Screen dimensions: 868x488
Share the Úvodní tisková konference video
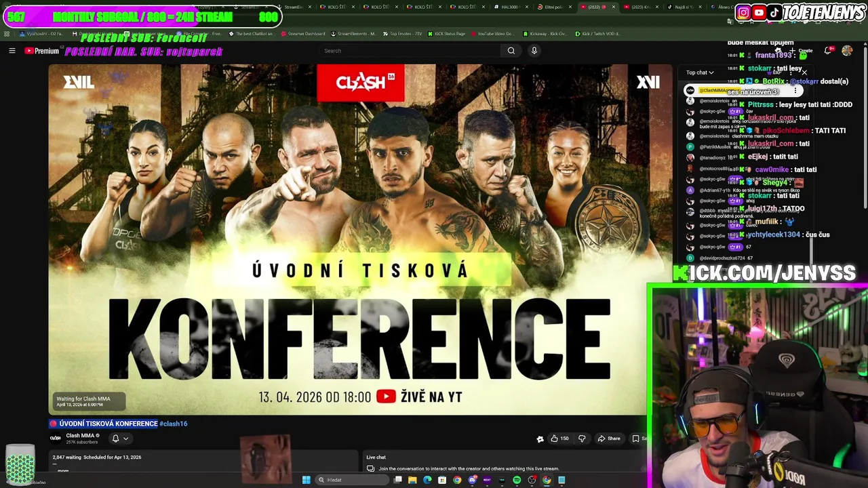[x=609, y=439]
